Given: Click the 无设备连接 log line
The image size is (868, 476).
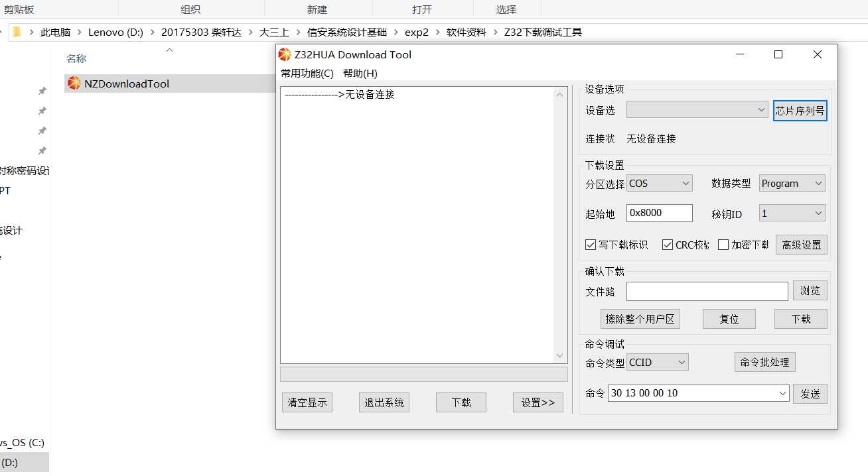Looking at the screenshot, I should point(340,95).
